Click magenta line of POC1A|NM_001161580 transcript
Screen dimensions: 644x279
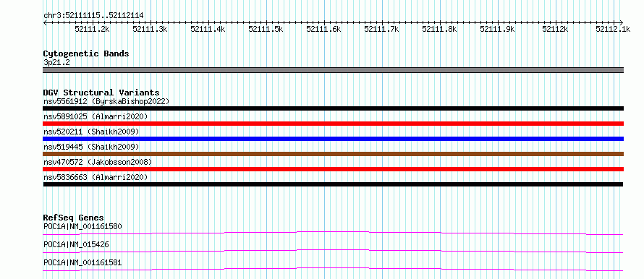click(x=333, y=233)
